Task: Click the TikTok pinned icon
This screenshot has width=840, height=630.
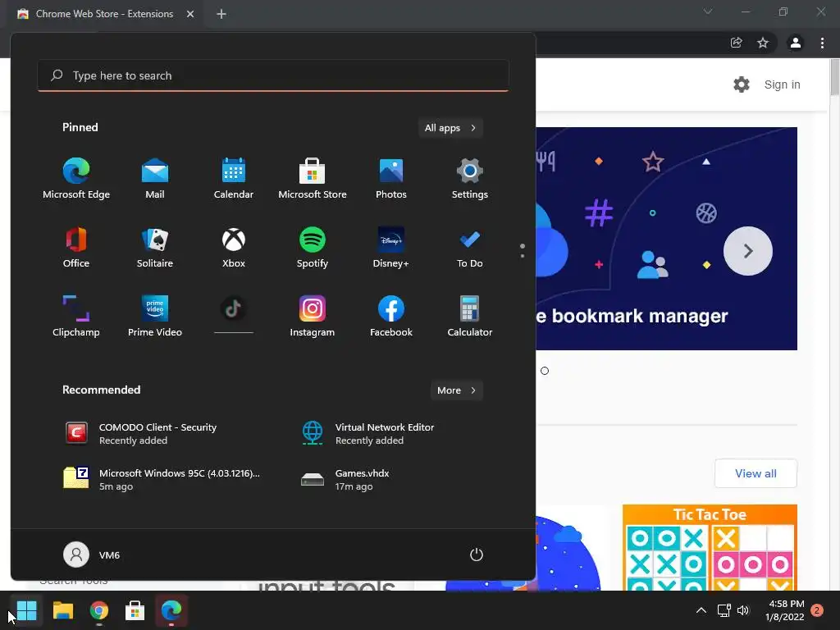Action: 234,309
